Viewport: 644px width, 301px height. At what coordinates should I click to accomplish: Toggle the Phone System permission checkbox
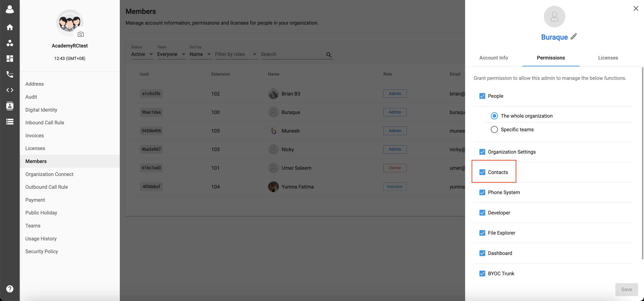(482, 193)
